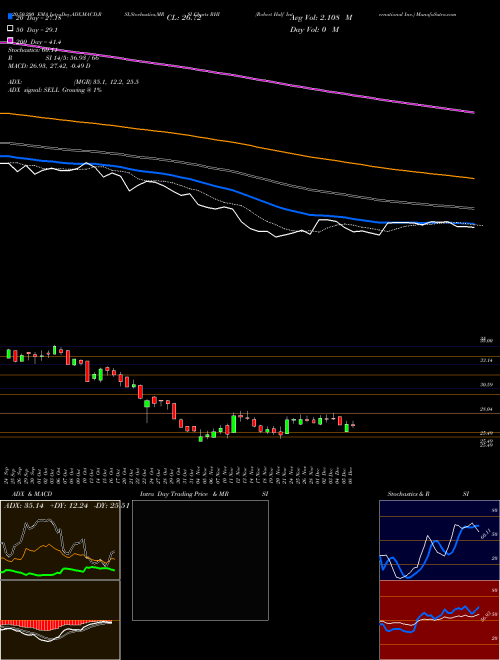Click the white 50 Day legend swatch
This screenshot has width=500, height=660.
(x=11, y=29)
